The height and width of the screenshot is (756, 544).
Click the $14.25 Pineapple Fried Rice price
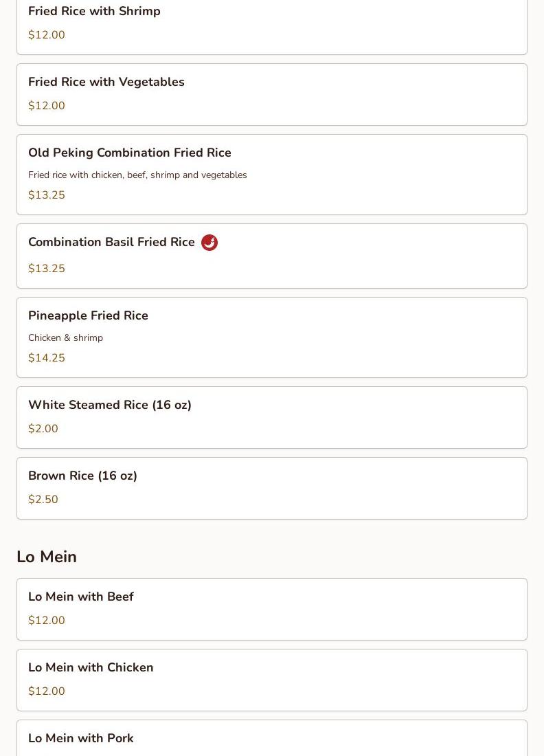point(47,358)
